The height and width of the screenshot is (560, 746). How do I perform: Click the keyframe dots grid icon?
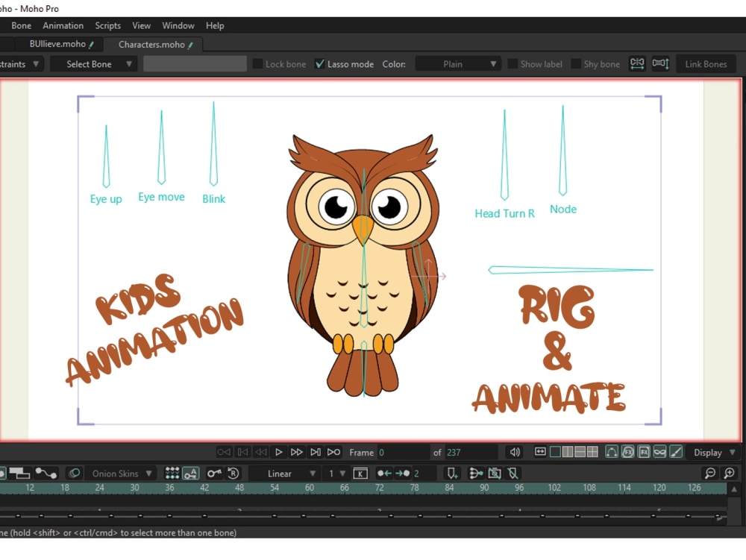click(172, 473)
